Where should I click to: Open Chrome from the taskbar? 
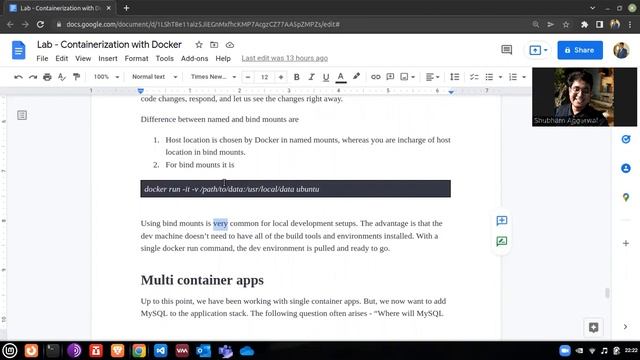139,351
